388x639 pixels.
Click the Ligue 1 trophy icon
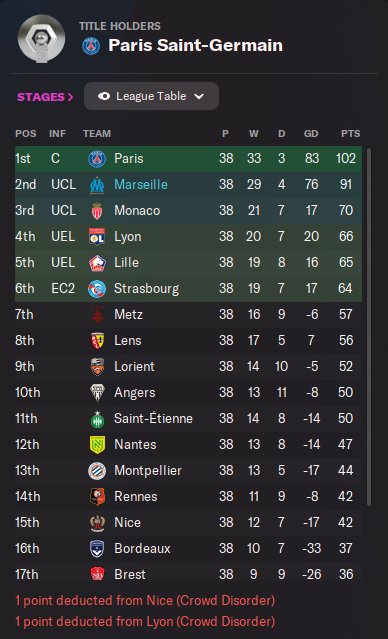(x=41, y=39)
